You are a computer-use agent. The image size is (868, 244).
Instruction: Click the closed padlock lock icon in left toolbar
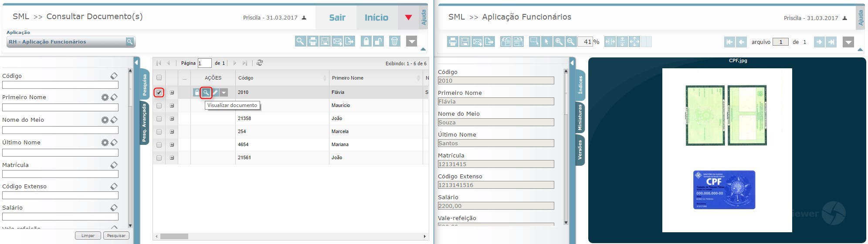366,41
